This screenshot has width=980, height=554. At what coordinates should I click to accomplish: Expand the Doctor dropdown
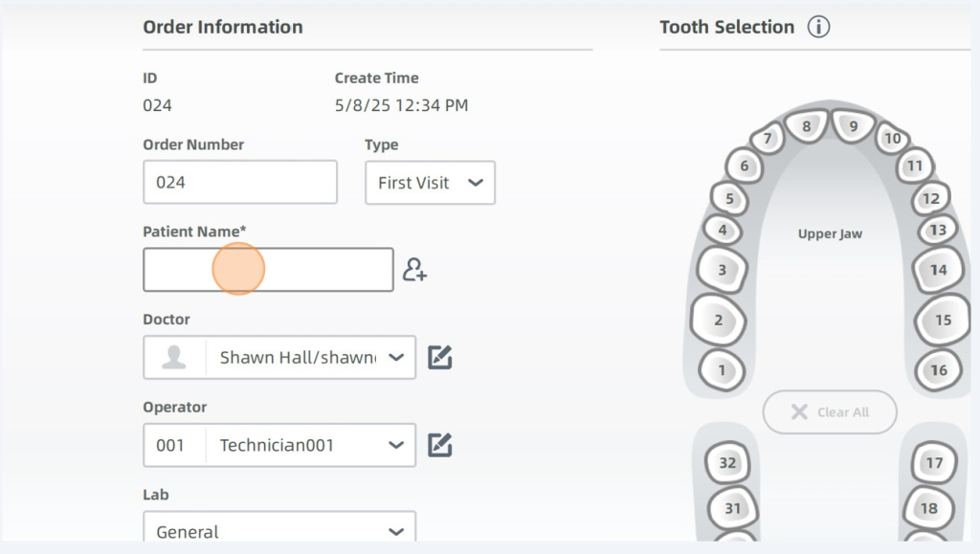(x=395, y=357)
